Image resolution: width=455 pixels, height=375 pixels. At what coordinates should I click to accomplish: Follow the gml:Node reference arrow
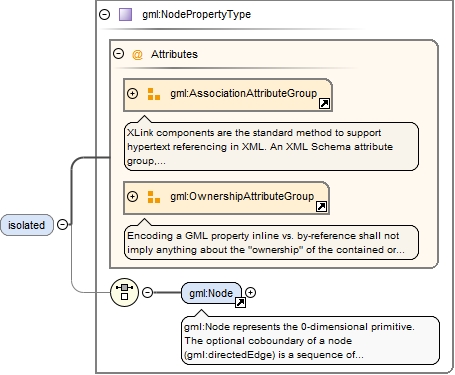pos(240,302)
